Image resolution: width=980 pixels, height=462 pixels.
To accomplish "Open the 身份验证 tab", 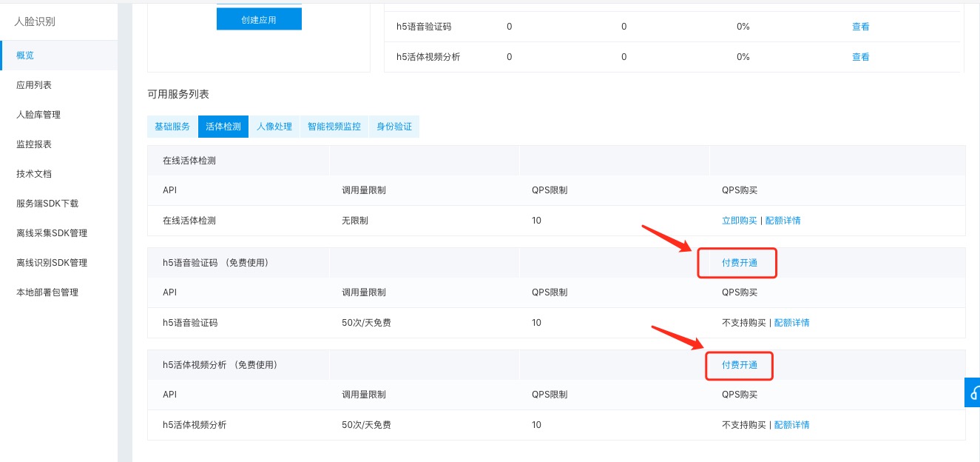I will (x=394, y=127).
